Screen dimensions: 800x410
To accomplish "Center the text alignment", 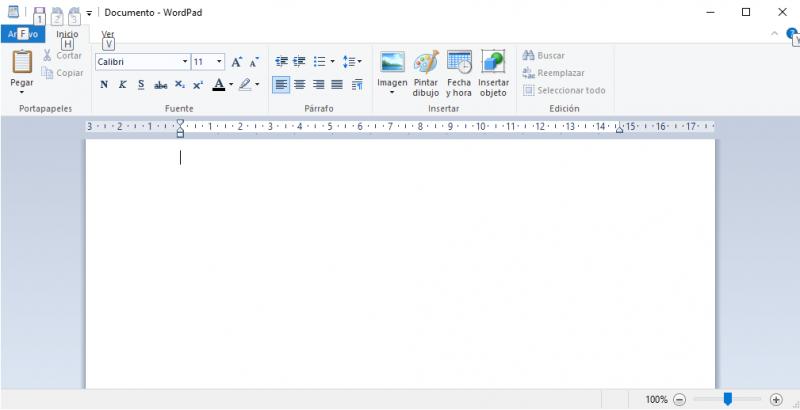I will click(300, 85).
